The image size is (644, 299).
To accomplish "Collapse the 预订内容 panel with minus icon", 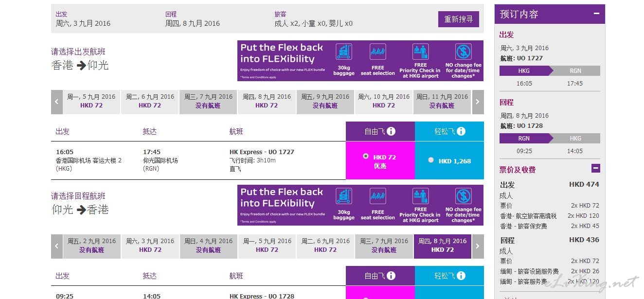I will [596, 14].
